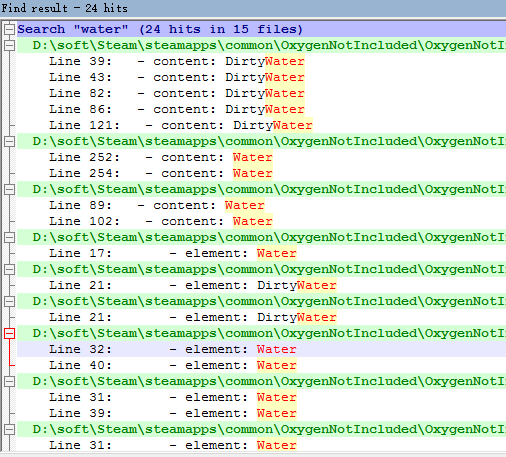Collapse file group containing Line 43 DirtyWater
The width and height of the screenshot is (506, 457).
click(9, 45)
